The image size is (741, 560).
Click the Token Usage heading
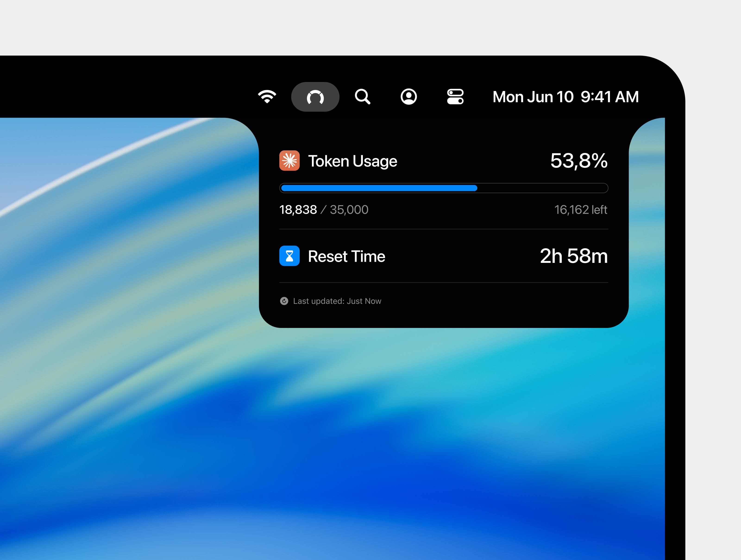(x=352, y=161)
